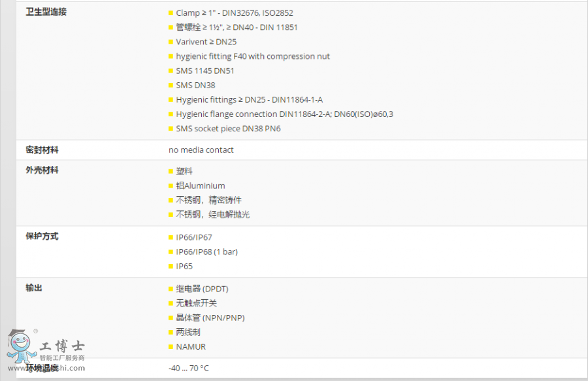This screenshot has width=588, height=381.
Task: Click the 继电器 (DPDT) output option
Action: pyautogui.click(x=202, y=289)
